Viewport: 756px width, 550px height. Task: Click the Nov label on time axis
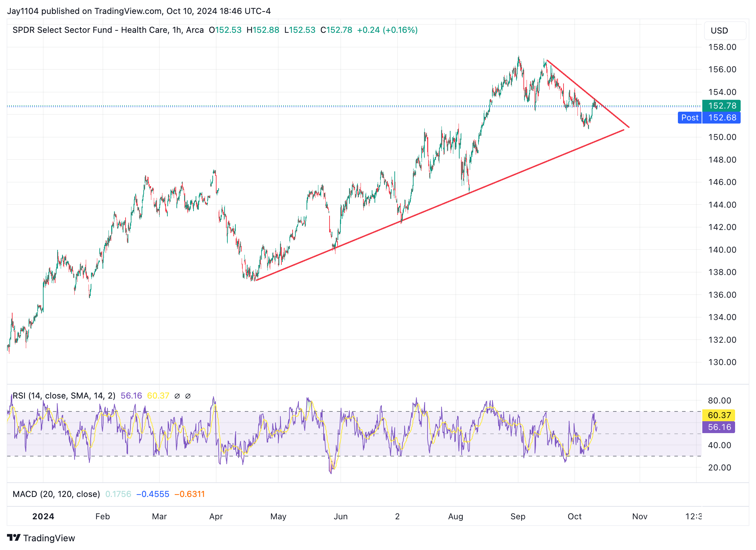click(x=640, y=516)
